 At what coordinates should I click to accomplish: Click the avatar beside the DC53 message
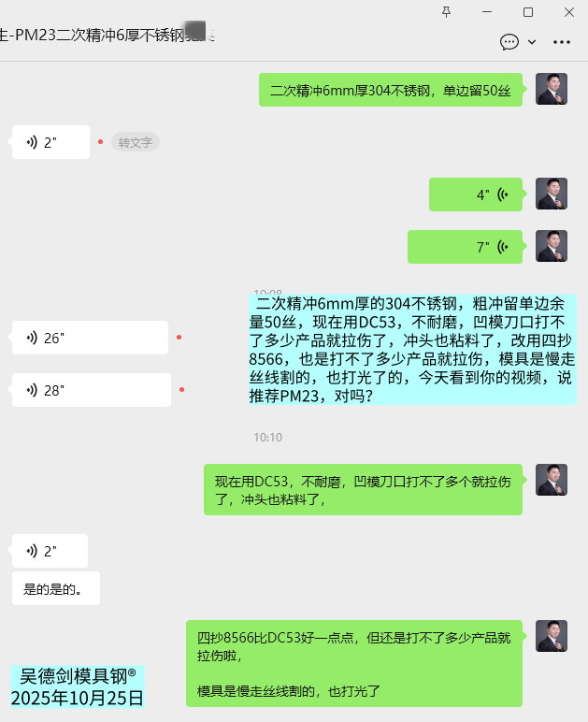click(552, 480)
